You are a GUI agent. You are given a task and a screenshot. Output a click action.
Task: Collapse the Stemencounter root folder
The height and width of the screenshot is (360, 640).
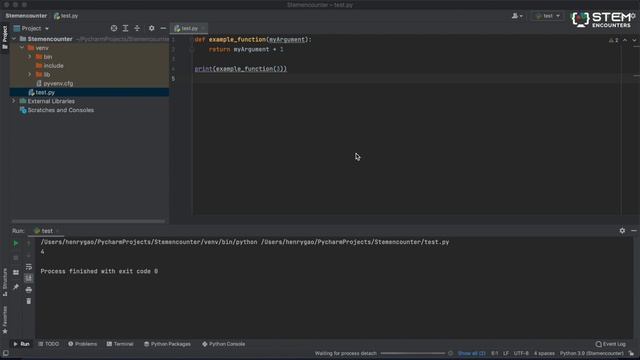(x=15, y=39)
